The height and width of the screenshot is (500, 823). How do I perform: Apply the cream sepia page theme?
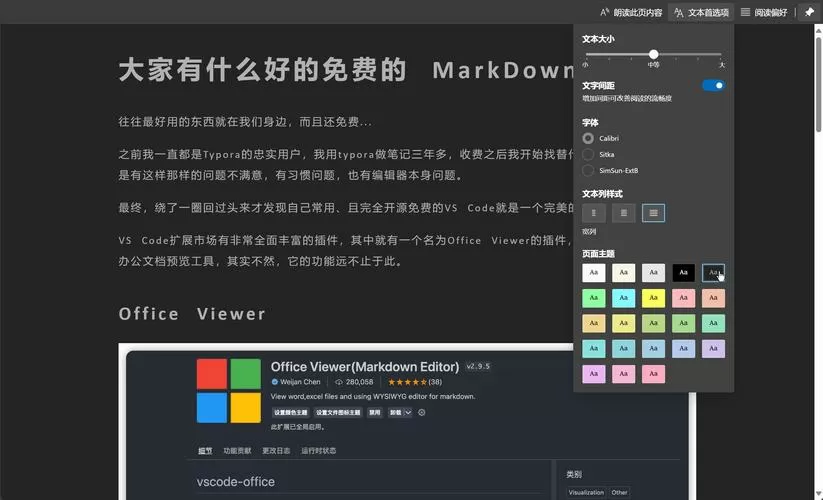coord(624,273)
